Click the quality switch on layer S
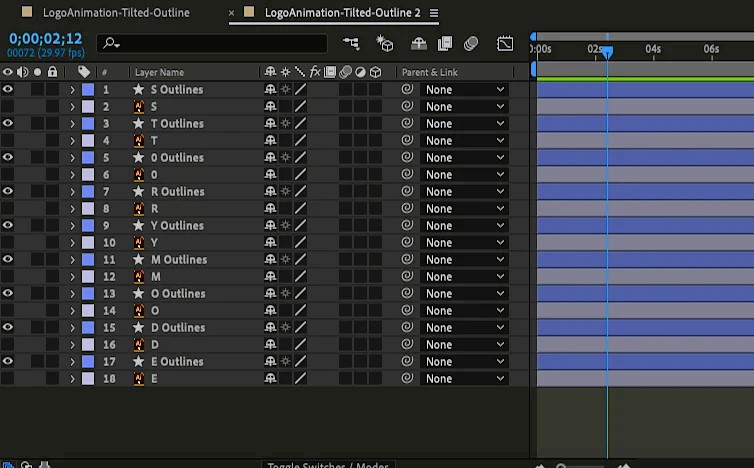Image resolution: width=754 pixels, height=468 pixels. tap(300, 106)
